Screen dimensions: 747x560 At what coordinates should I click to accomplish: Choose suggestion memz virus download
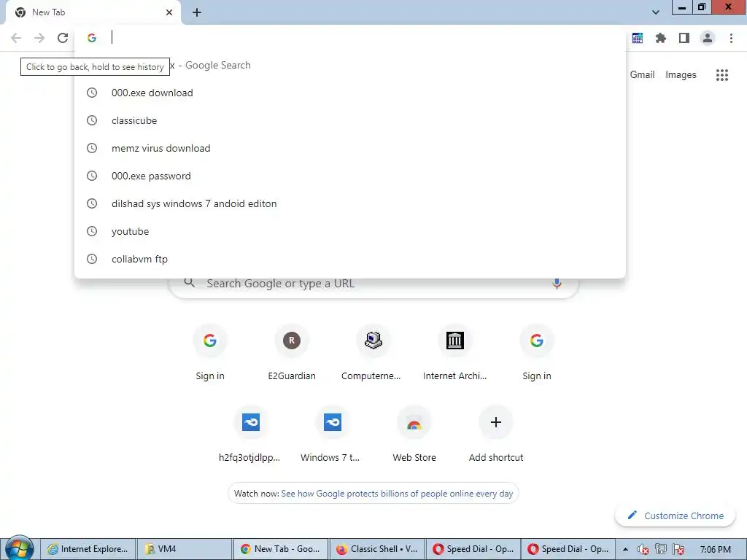(349, 148)
